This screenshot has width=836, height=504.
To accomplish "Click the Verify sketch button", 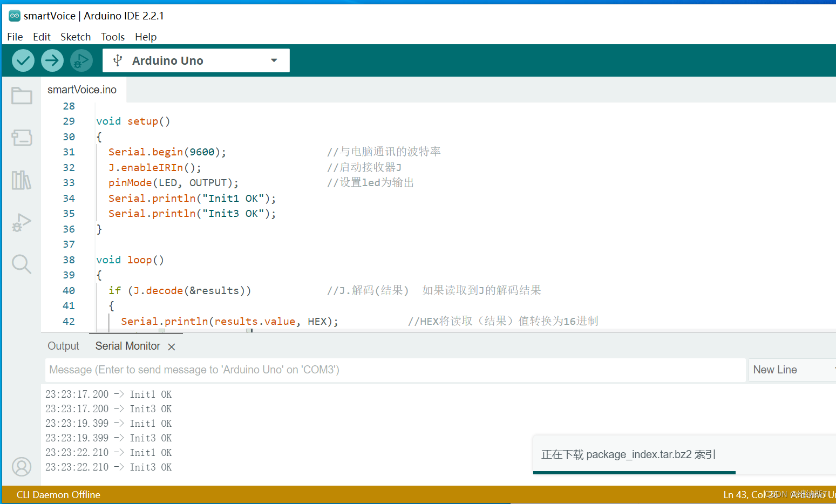I will point(23,60).
